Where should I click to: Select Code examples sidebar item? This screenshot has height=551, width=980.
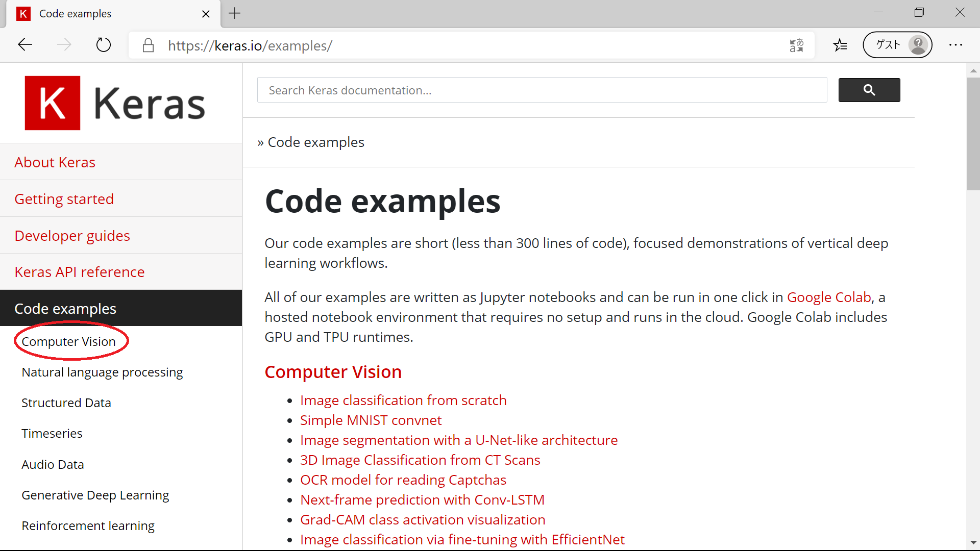[121, 308]
